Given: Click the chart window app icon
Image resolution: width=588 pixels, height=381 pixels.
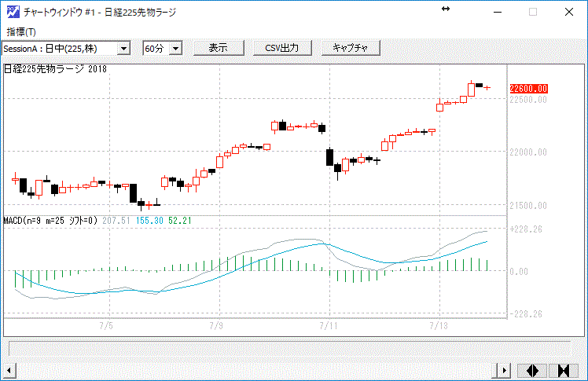Looking at the screenshot, I should click(x=13, y=12).
